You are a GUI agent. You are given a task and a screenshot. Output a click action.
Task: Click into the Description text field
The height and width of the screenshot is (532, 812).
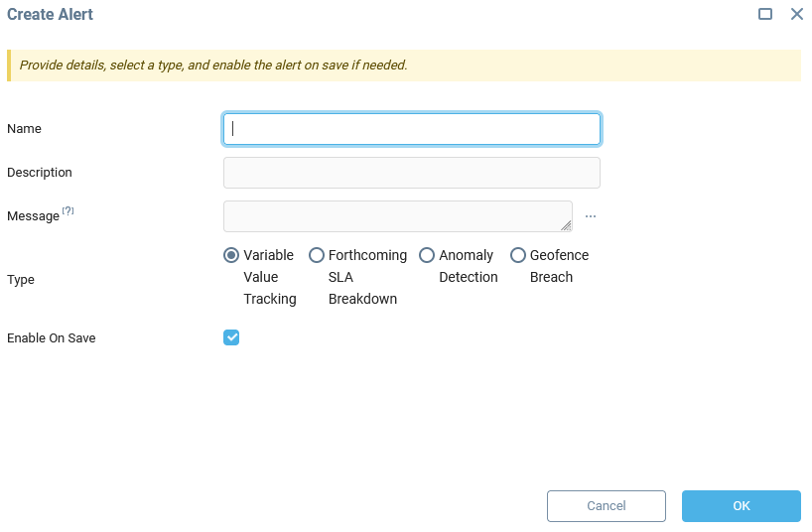(412, 173)
